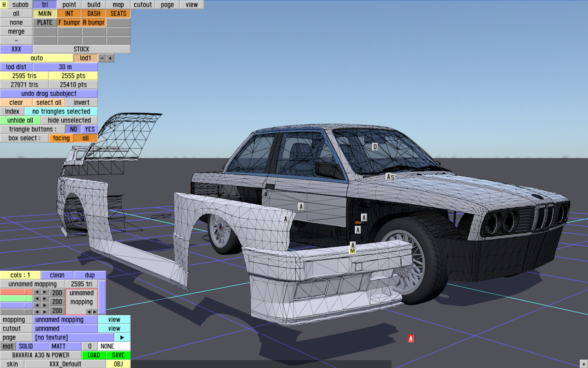588x368 pixels.
Task: Click the O marker on the car roof
Action: (375, 146)
